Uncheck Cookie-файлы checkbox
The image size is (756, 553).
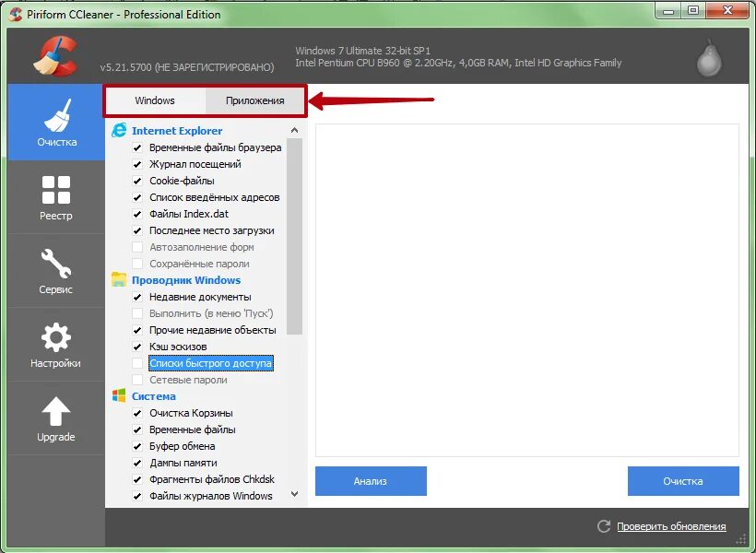(137, 181)
